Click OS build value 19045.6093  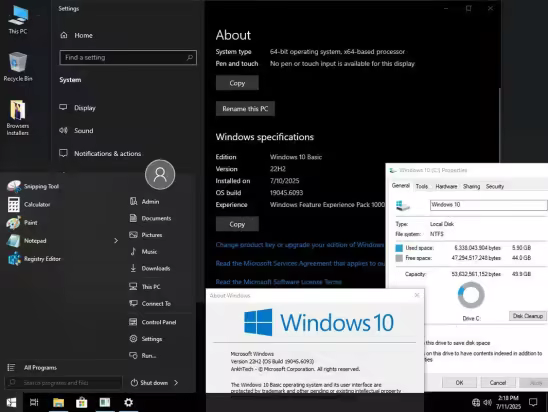coord(287,193)
